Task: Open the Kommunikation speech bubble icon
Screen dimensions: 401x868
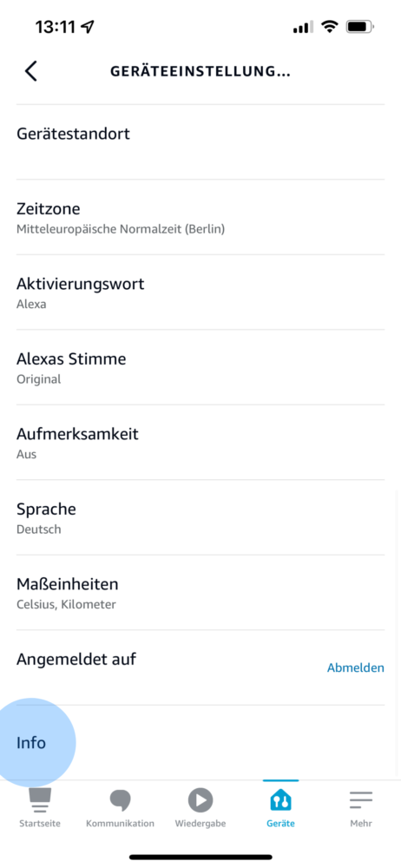Action: coord(120,800)
